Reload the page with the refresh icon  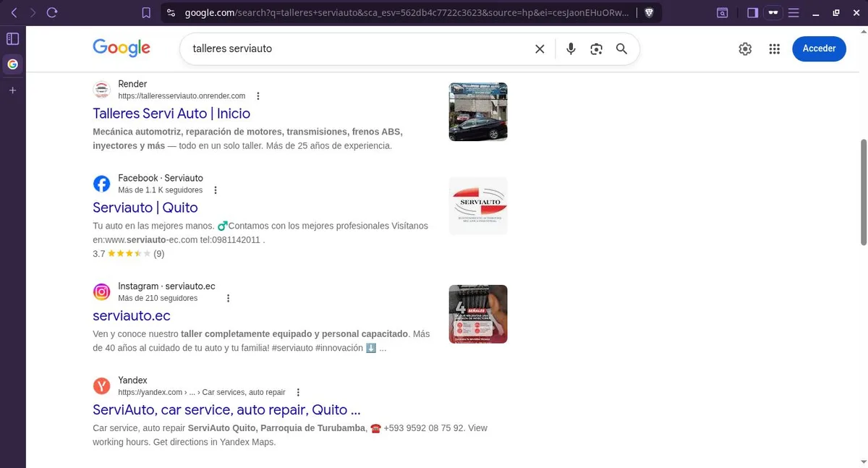pos(52,12)
